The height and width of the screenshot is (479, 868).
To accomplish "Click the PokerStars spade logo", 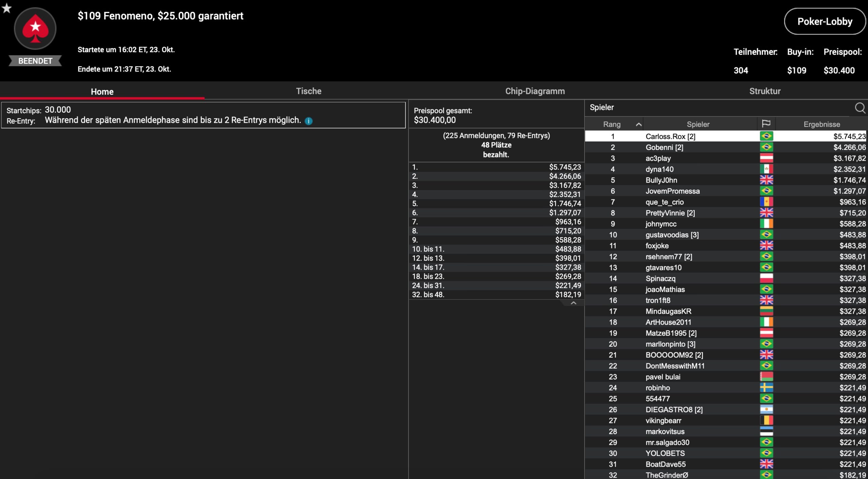I will click(x=35, y=28).
